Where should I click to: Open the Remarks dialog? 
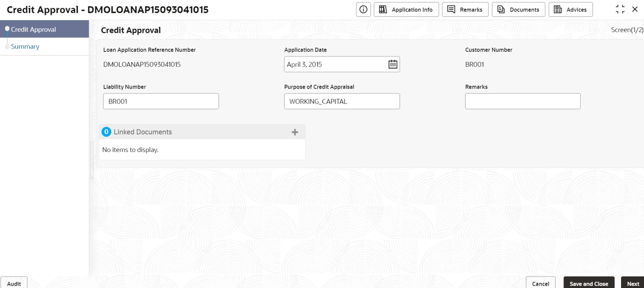[x=465, y=10]
